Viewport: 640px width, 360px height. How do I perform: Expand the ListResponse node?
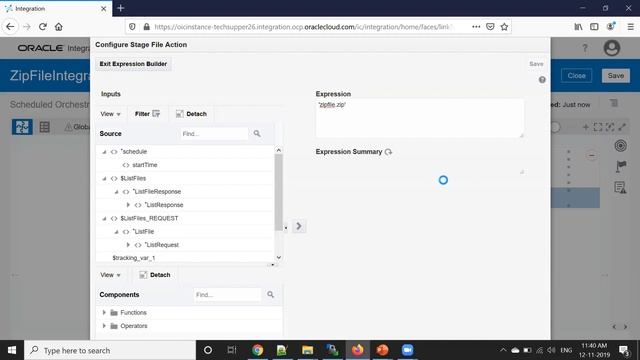tap(128, 205)
